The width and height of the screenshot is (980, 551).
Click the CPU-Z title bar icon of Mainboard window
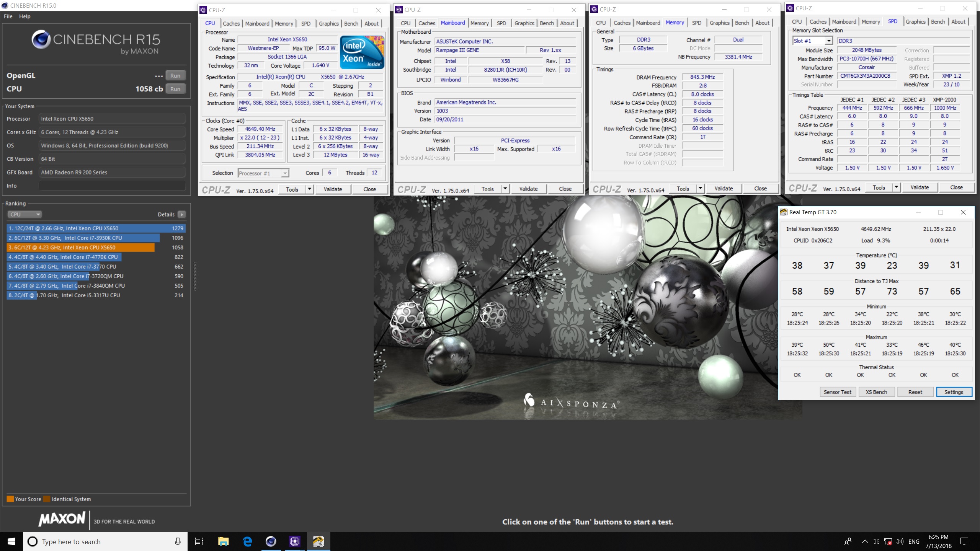[399, 10]
